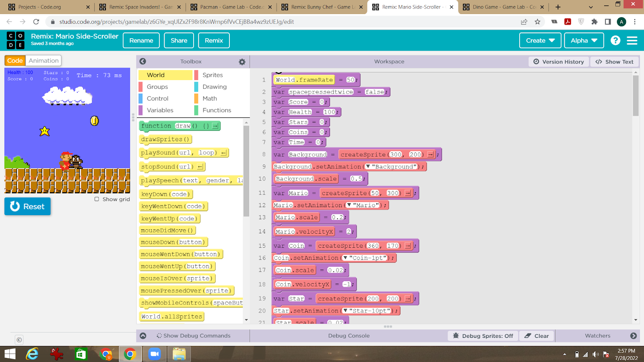Click the Rename button

coord(141,40)
